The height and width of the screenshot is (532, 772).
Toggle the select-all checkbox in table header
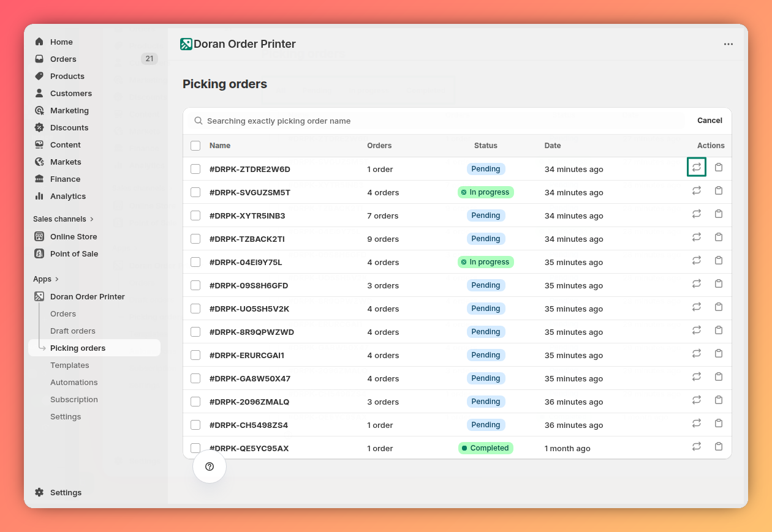coord(195,146)
